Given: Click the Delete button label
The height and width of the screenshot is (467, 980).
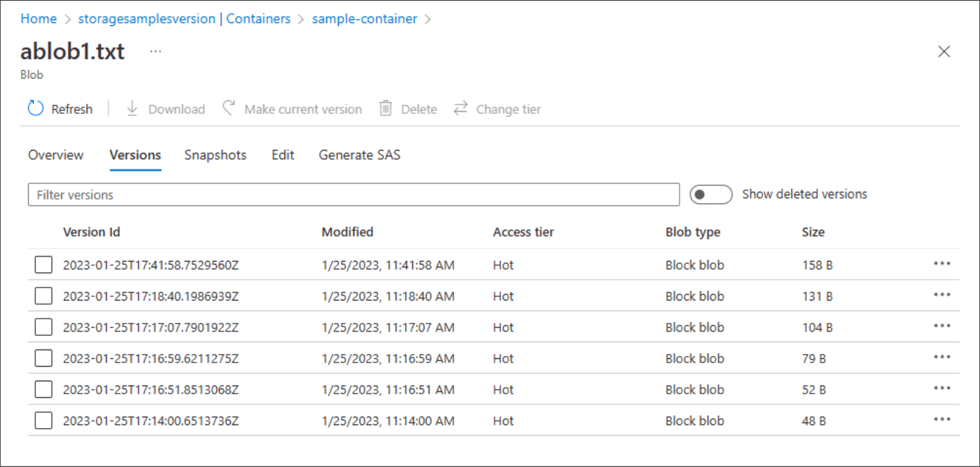Looking at the screenshot, I should tap(419, 110).
